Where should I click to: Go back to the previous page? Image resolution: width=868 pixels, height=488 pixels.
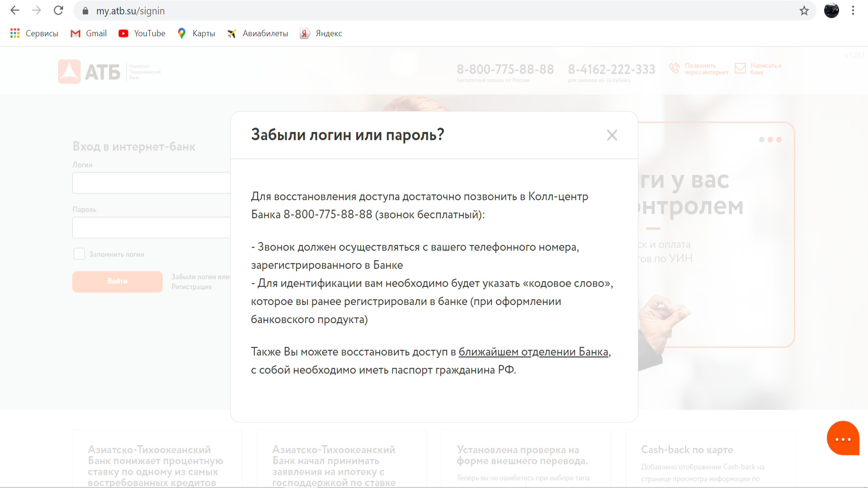coord(15,10)
